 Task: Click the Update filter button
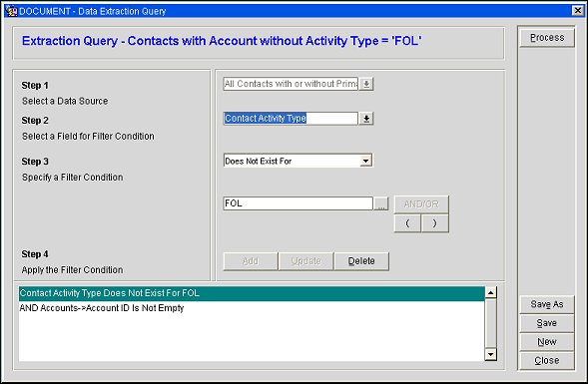coord(306,261)
